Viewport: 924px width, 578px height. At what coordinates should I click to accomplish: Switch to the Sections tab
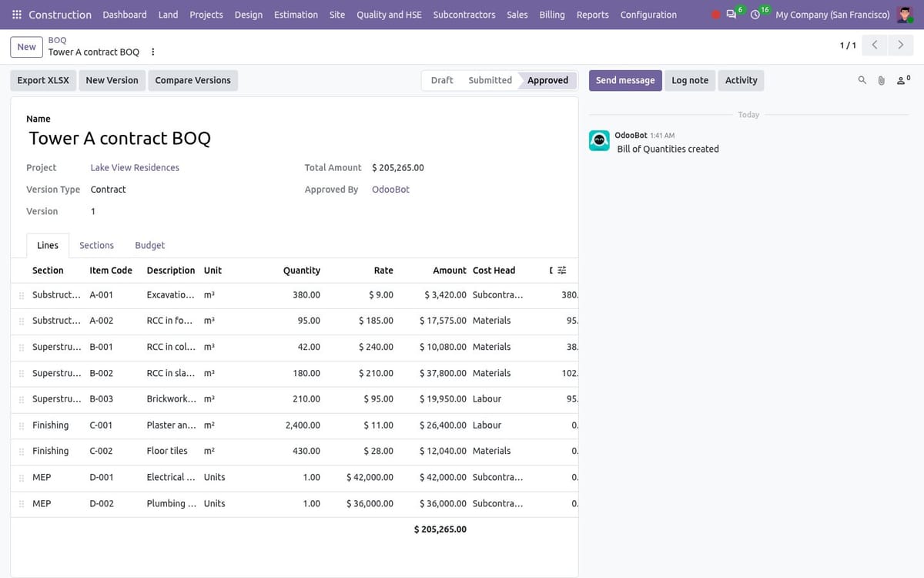(96, 245)
